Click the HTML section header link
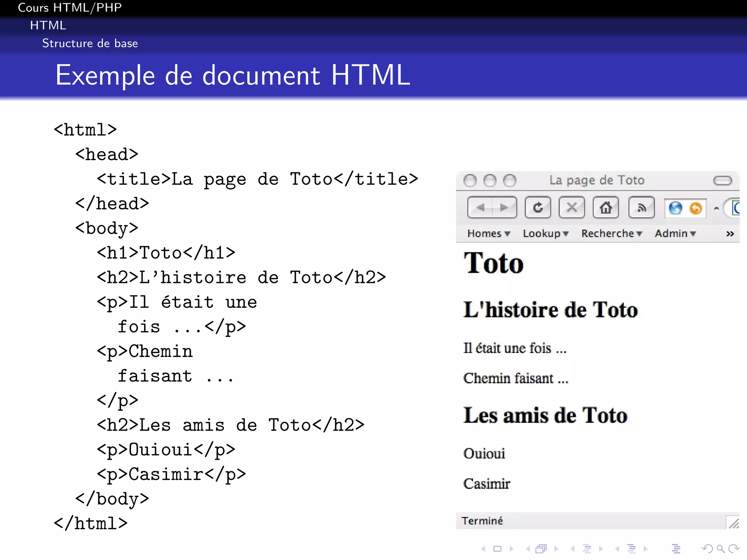The height and width of the screenshot is (560, 747). tap(48, 25)
